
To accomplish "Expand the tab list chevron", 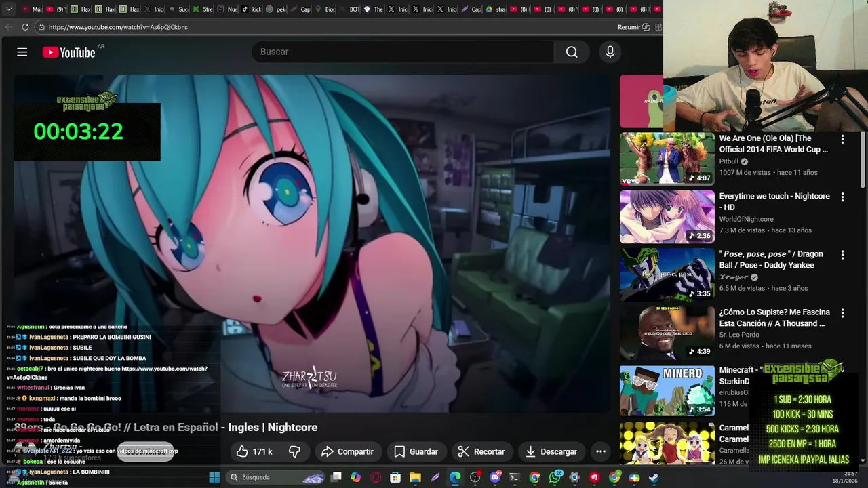I will (x=9, y=9).
